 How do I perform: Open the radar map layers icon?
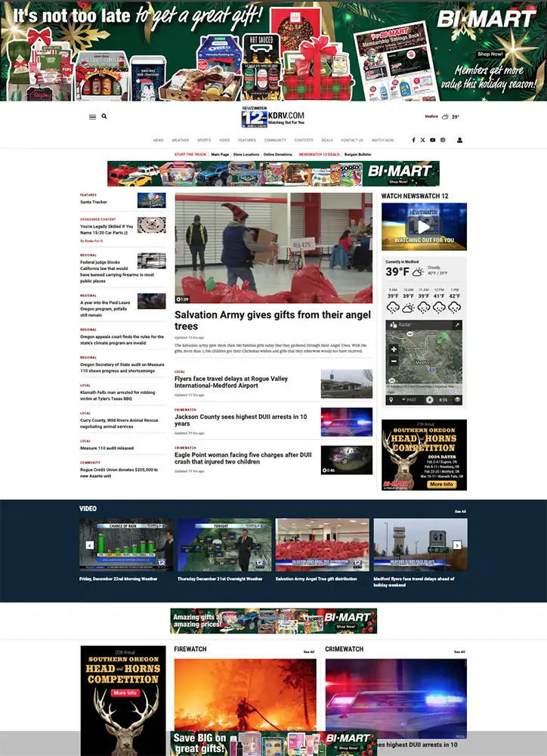point(457,400)
